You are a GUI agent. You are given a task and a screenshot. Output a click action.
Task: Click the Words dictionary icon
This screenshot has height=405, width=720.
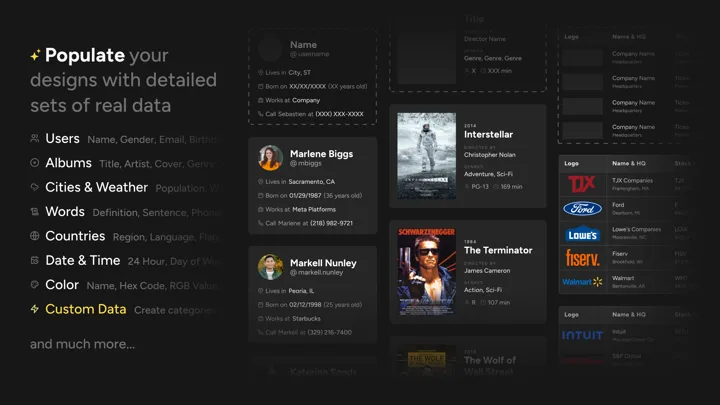tap(34, 211)
